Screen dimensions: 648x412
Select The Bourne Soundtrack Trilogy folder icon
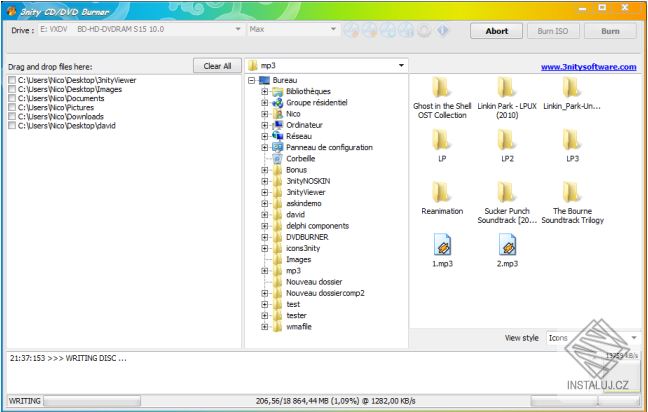(x=572, y=193)
